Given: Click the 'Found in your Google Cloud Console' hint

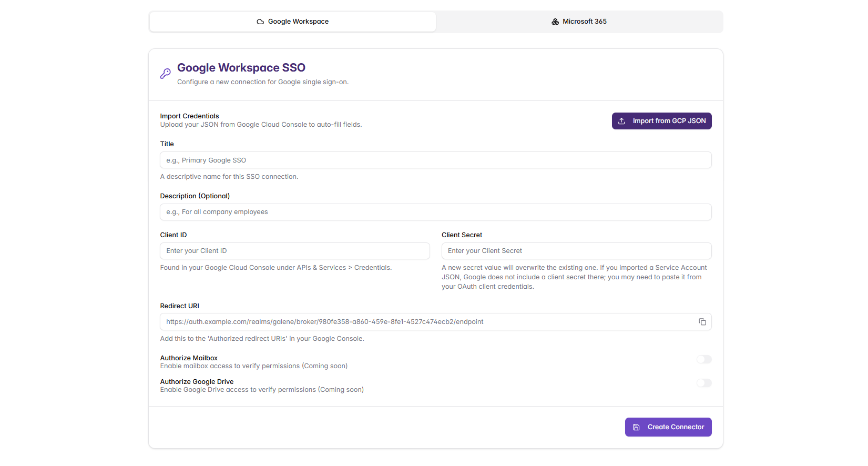Looking at the screenshot, I should pos(276,268).
